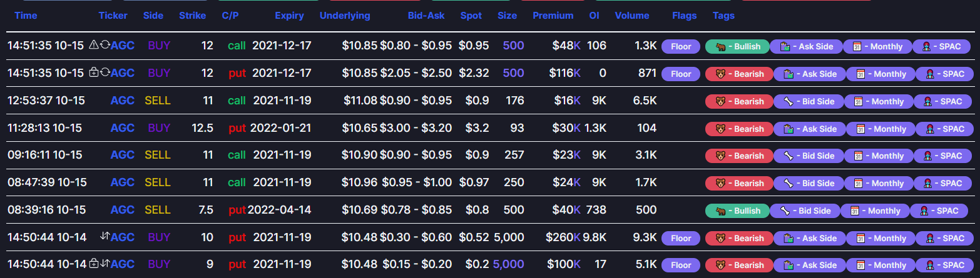Click the 5,000 size value on the 9 strike put row
The width and height of the screenshot is (980, 278).
[x=508, y=264]
